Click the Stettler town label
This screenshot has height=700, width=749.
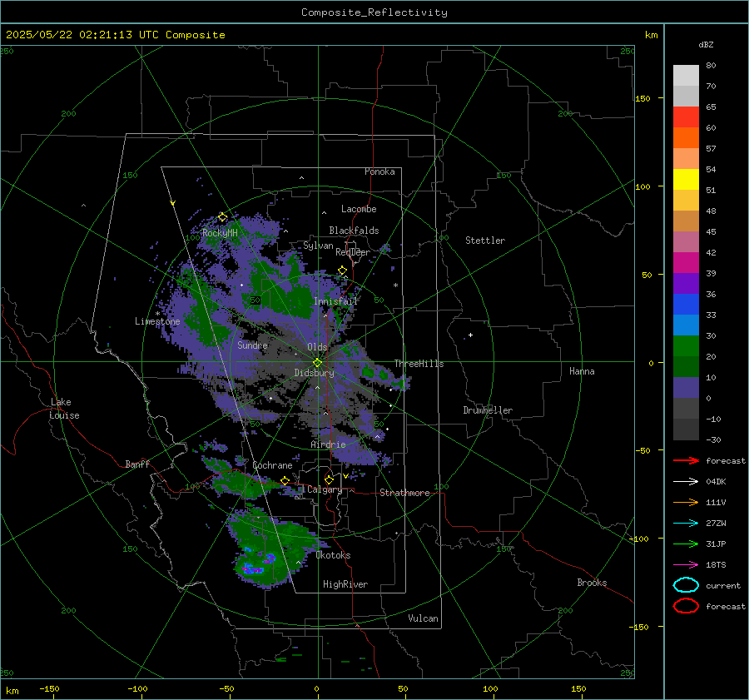pos(485,241)
